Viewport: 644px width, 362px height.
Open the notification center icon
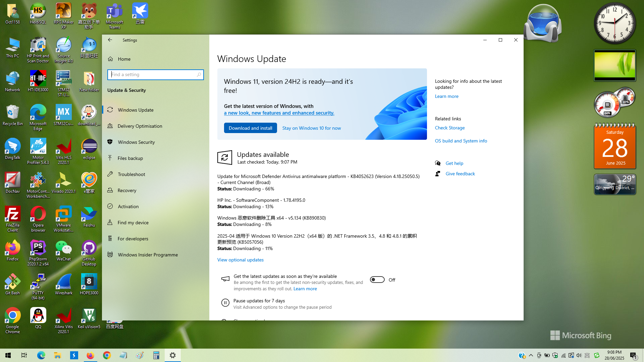pyautogui.click(x=633, y=355)
